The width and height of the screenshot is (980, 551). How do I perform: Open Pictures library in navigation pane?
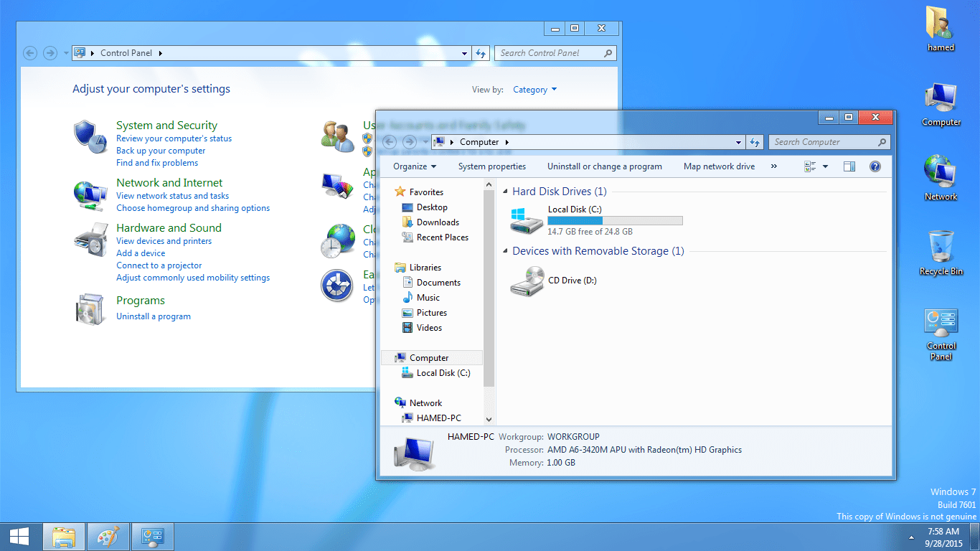(431, 313)
